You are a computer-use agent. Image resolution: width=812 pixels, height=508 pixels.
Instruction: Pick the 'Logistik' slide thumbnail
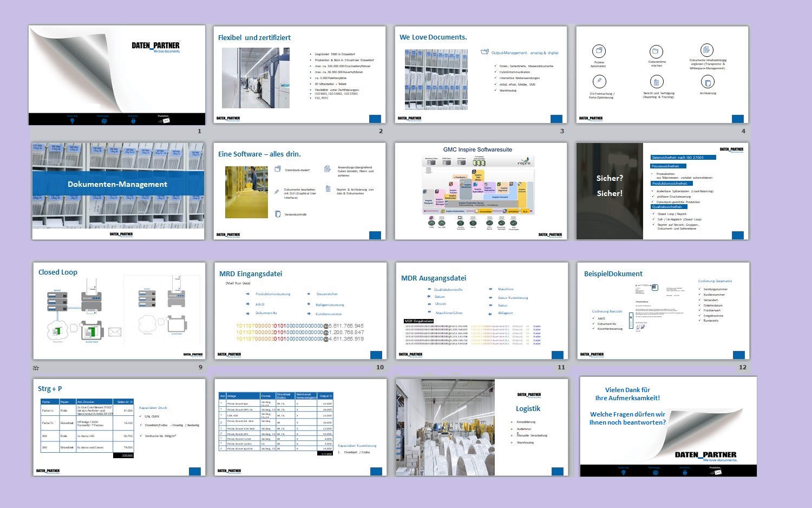(x=482, y=427)
